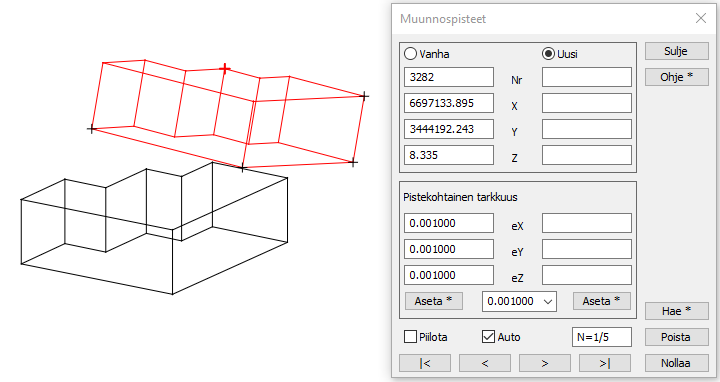Image resolution: width=720 pixels, height=382 pixels.
Task: Click the old X coordinate field 6697133.895
Action: tap(449, 103)
